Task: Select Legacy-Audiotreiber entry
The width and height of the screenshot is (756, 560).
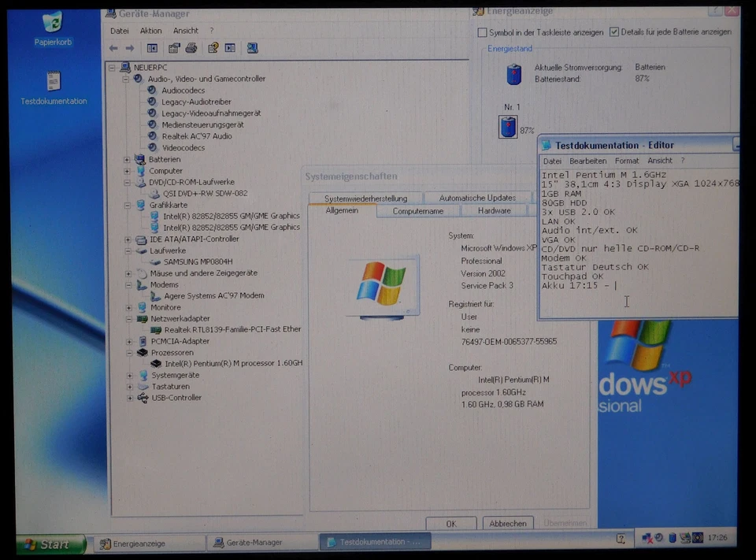Action: [196, 102]
